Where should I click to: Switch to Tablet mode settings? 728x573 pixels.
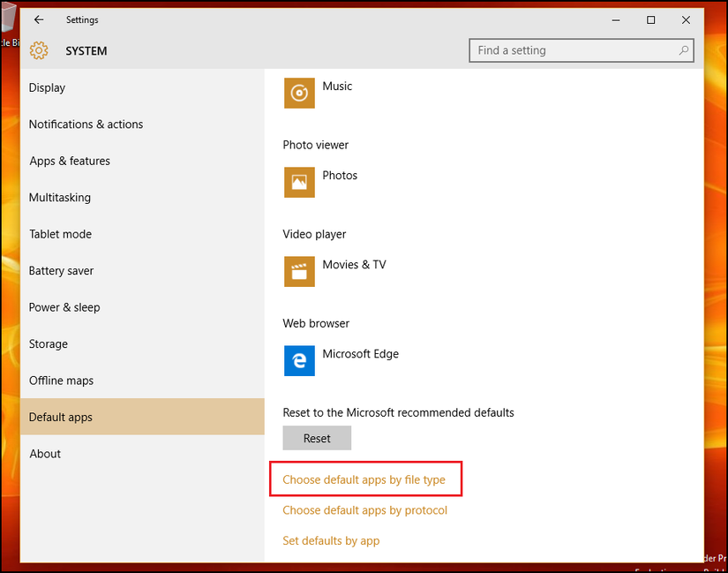pos(60,234)
